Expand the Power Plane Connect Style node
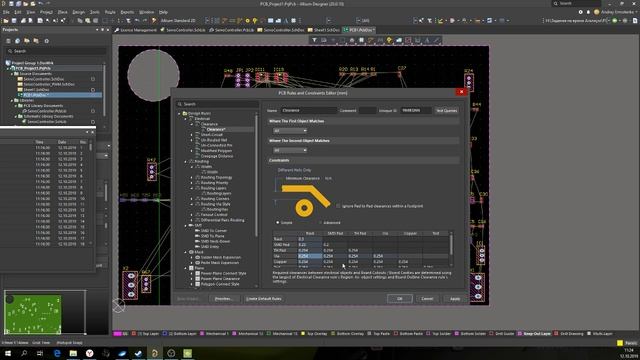The height and width of the screenshot is (360, 640). [x=192, y=273]
